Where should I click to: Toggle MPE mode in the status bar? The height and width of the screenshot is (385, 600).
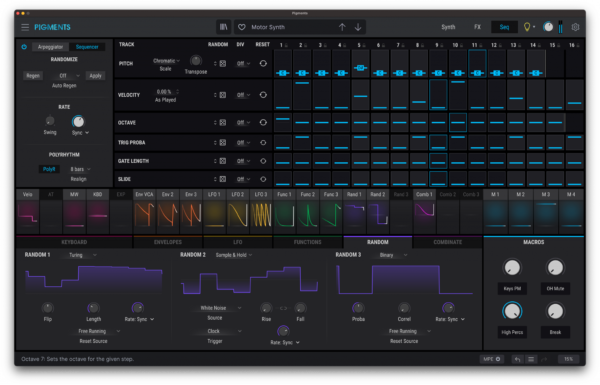(x=492, y=359)
